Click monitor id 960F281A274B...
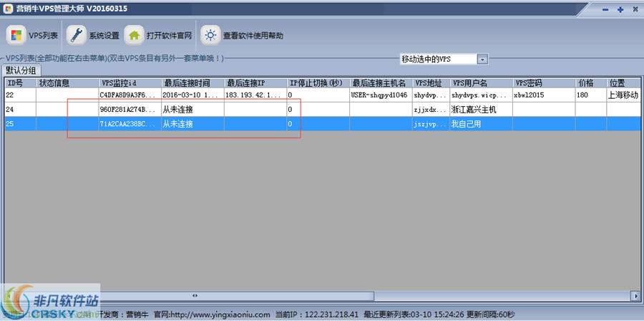The image size is (644, 321). click(128, 110)
